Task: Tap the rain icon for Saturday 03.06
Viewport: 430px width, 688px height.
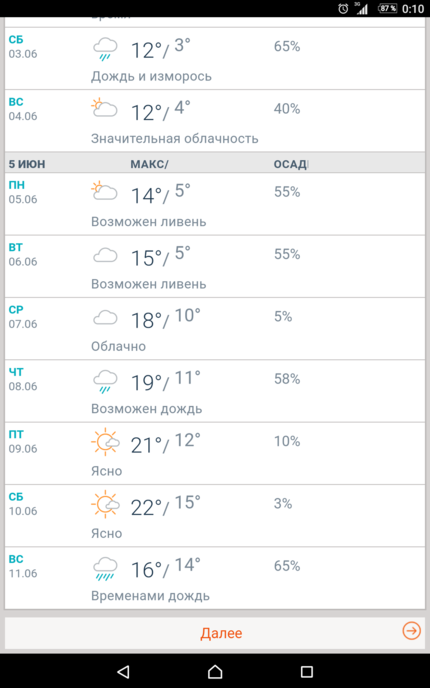Action: [x=105, y=49]
